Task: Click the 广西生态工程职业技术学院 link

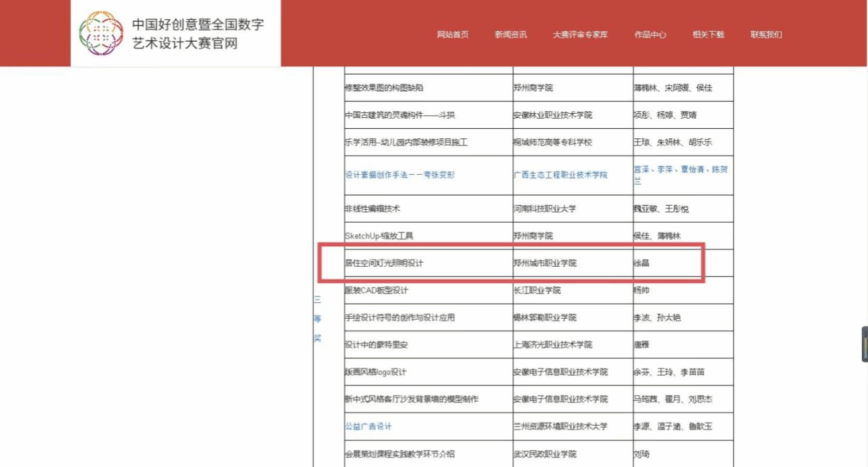Action: click(x=560, y=175)
